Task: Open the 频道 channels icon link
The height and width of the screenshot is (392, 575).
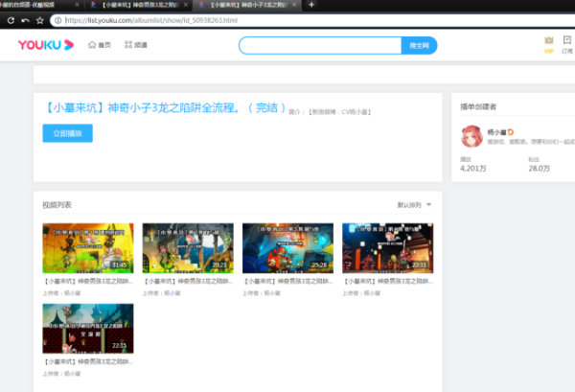Action: (135, 45)
